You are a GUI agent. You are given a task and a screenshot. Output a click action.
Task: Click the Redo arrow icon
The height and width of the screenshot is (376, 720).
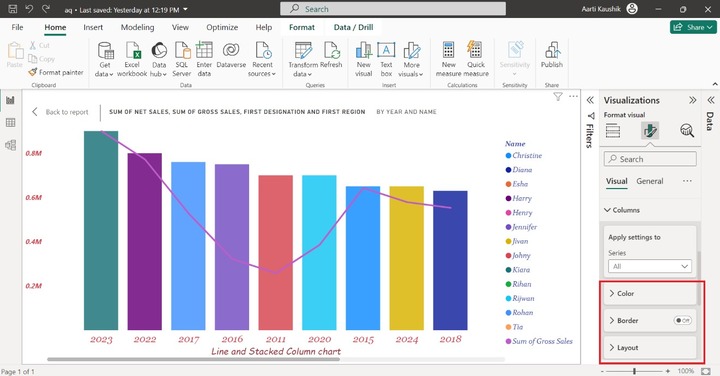(x=45, y=9)
